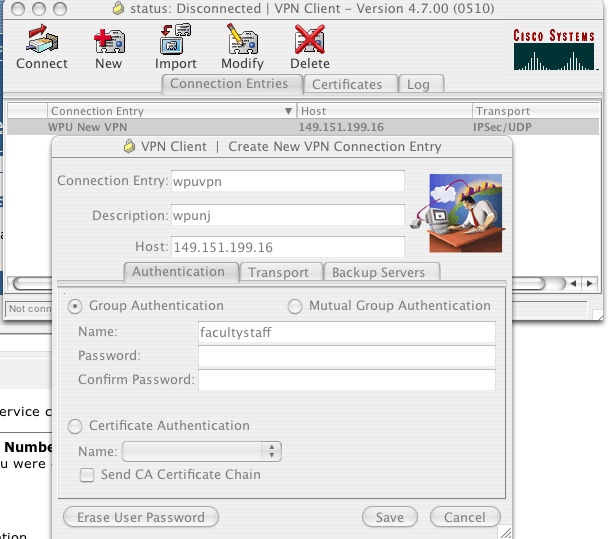Click the Description input field
This screenshot has width=608, height=539.
coord(288,215)
